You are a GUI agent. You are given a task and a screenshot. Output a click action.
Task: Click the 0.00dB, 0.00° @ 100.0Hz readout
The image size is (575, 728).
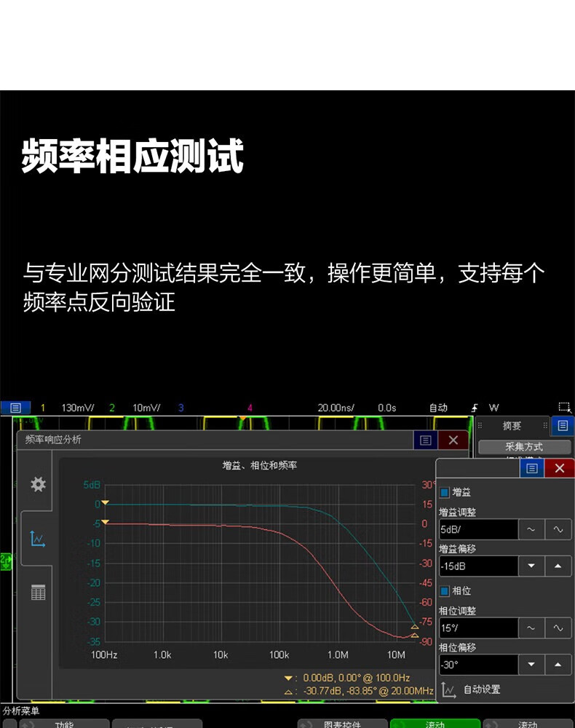(x=357, y=678)
